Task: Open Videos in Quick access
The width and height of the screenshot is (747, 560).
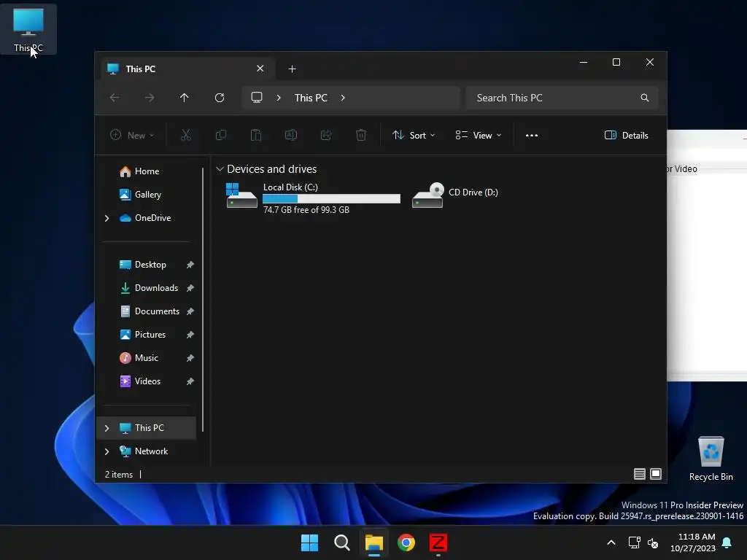Action: click(x=147, y=381)
